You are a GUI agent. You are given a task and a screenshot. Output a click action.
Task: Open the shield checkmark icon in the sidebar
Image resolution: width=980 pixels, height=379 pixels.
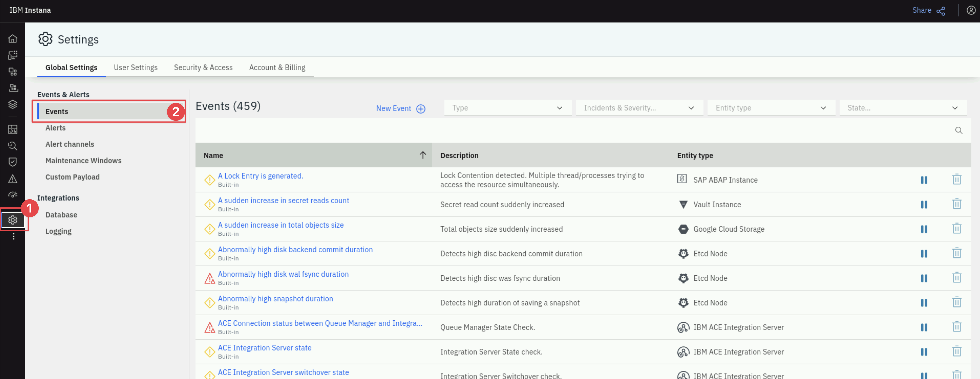pos(13,162)
